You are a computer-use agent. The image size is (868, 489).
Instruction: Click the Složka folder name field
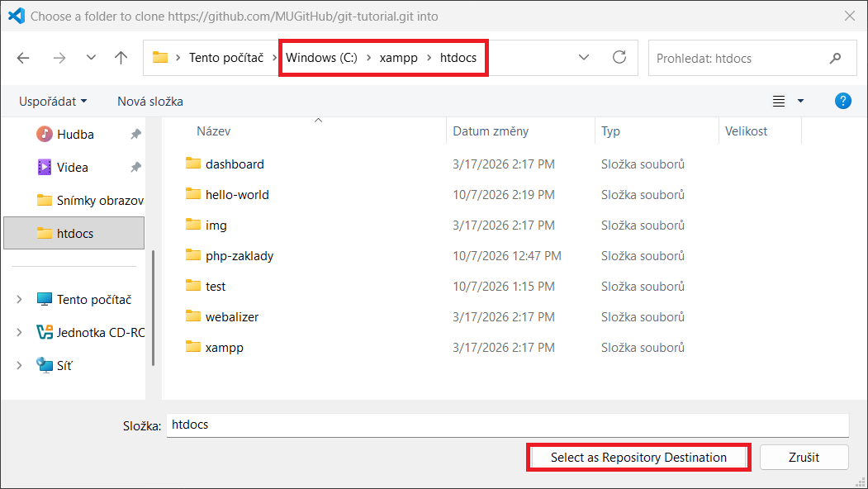pyautogui.click(x=508, y=425)
